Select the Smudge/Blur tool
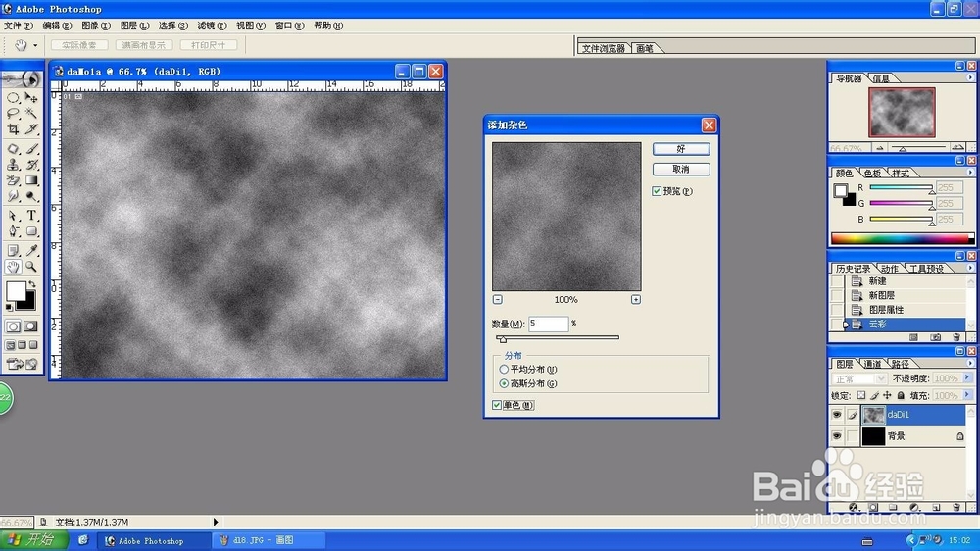980x551 pixels. 13,196
